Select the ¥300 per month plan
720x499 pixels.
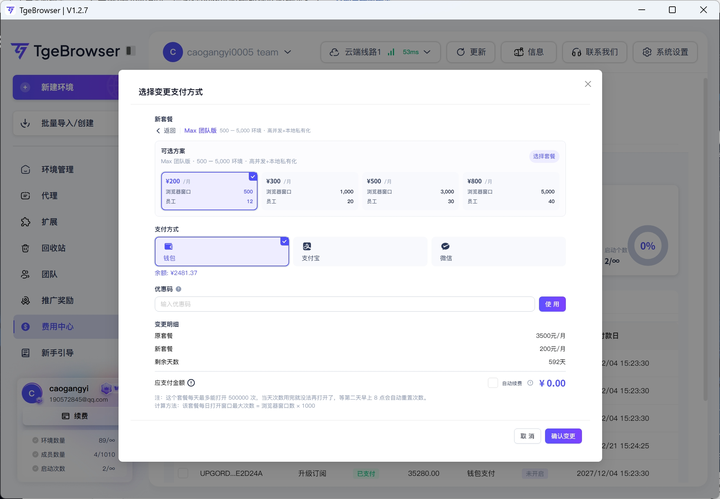[310, 191]
